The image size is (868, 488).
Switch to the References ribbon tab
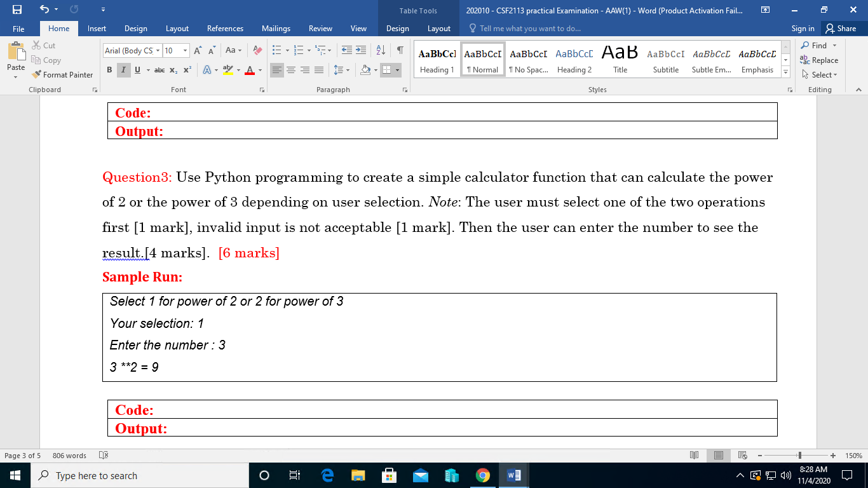coord(224,29)
